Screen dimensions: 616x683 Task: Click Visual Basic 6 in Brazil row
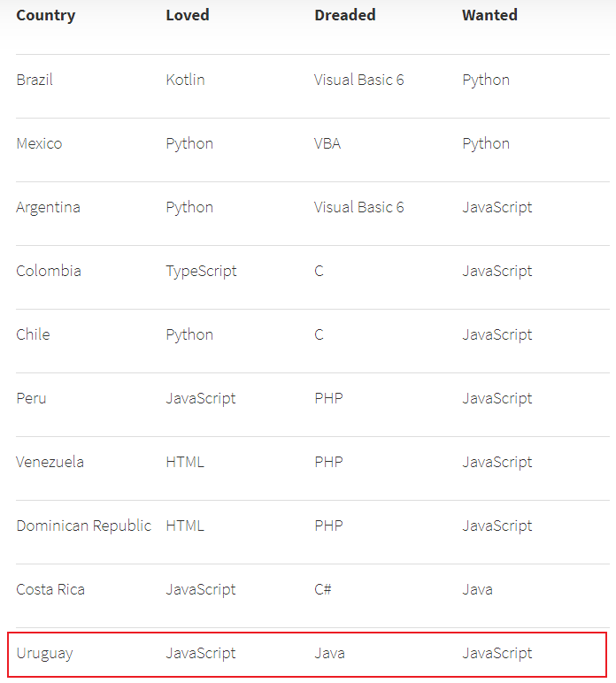pos(358,80)
